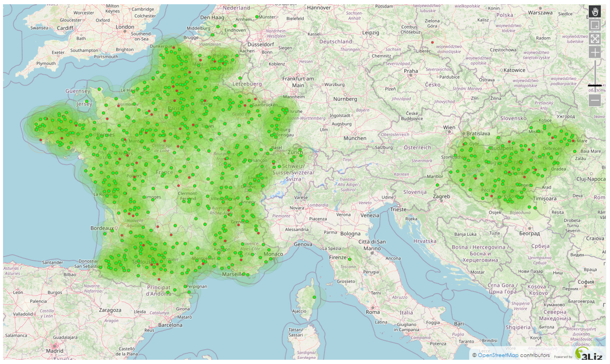Select the green marker north of Eindhoven
This screenshot has height=364, width=610.
pos(235,26)
